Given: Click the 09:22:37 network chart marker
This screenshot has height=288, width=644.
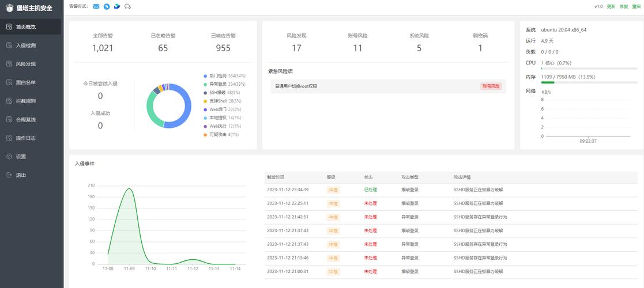Looking at the screenshot, I should pyautogui.click(x=588, y=141).
